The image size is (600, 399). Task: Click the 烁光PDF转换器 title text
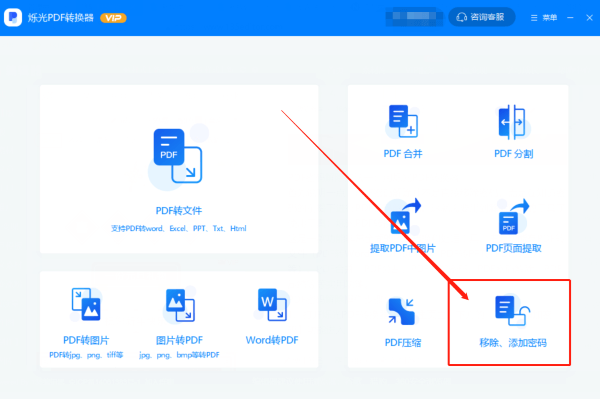coord(60,18)
